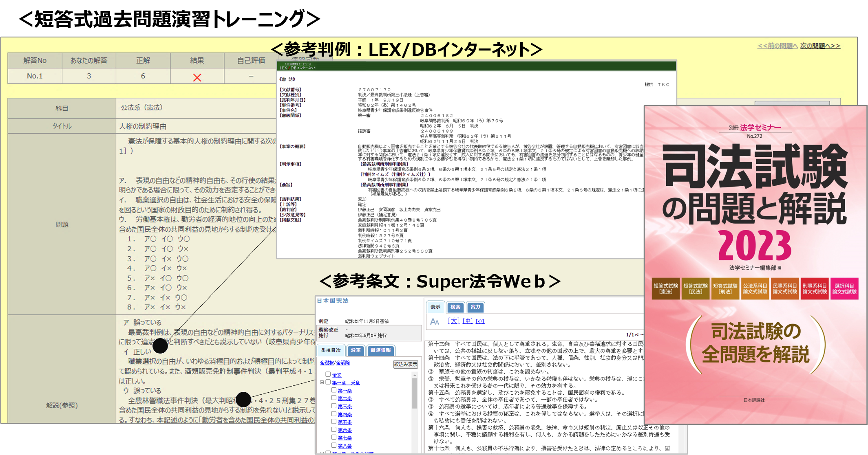Open the 沿革 tab
This screenshot has height=455, width=868.
coord(356,350)
